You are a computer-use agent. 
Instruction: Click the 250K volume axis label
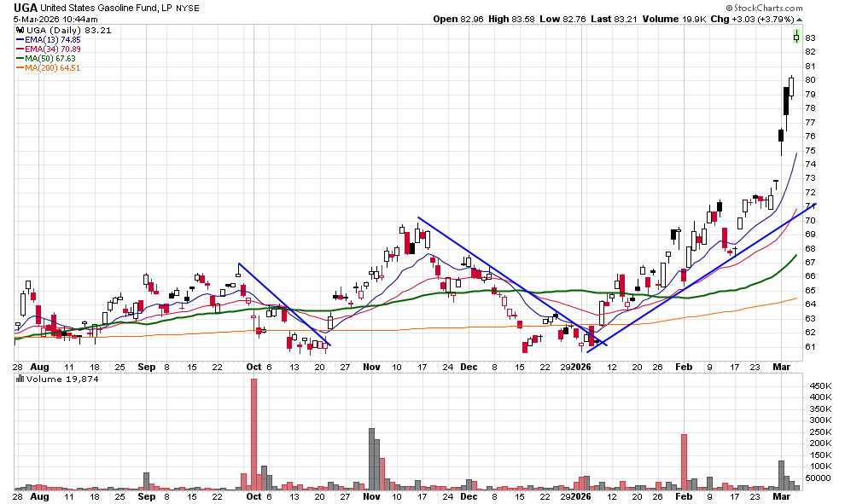pyautogui.click(x=820, y=432)
